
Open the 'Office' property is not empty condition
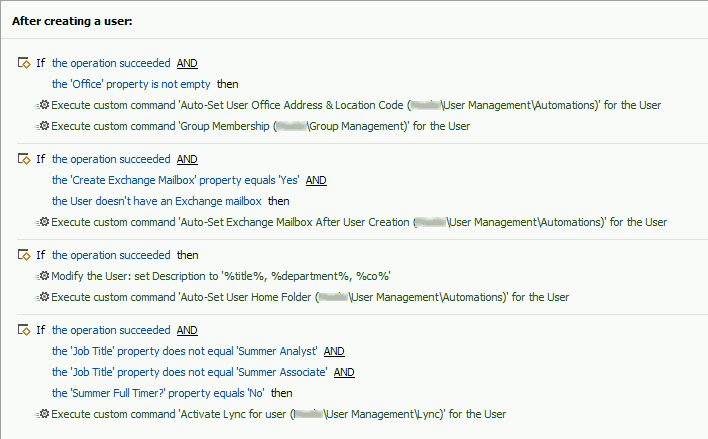[131, 84]
